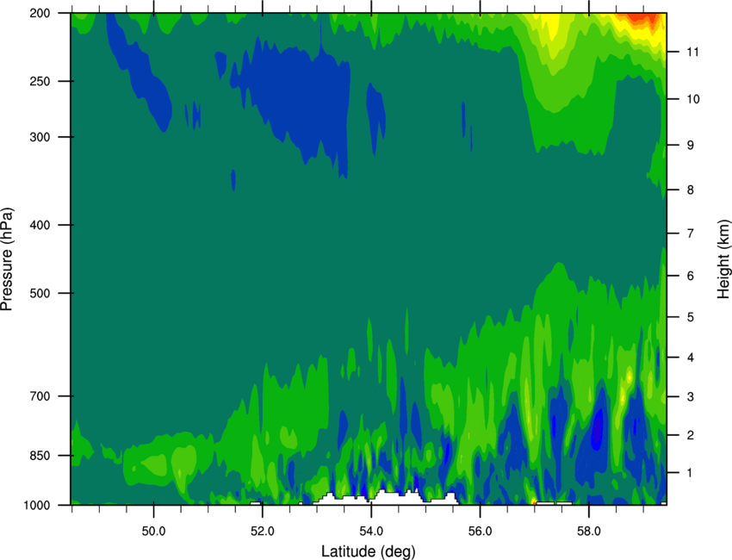Pick the 5 km height label
This screenshot has width=732, height=560.
[691, 317]
